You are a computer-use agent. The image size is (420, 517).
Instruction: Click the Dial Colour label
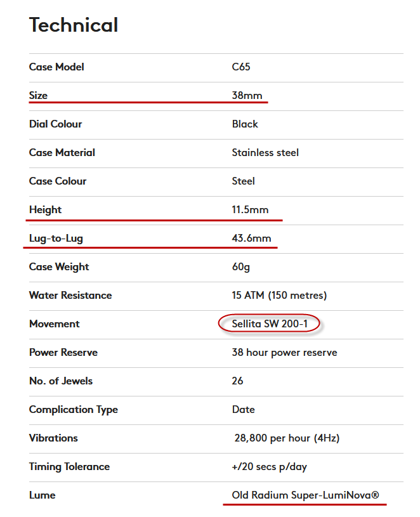click(x=55, y=124)
